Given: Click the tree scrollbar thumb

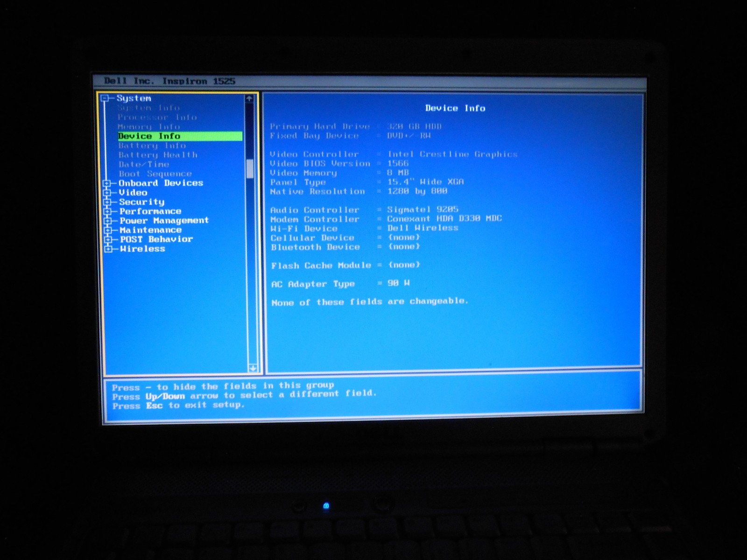Looking at the screenshot, I should 250,168.
